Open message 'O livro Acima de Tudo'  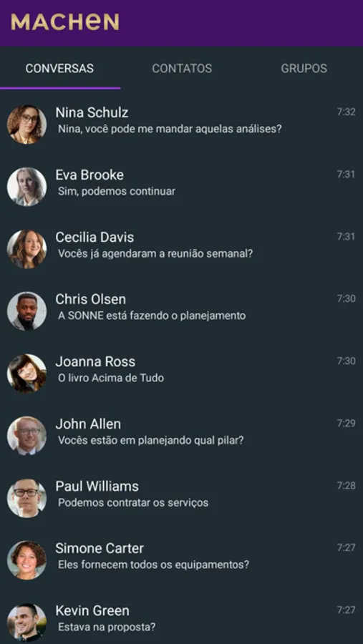coord(181,374)
